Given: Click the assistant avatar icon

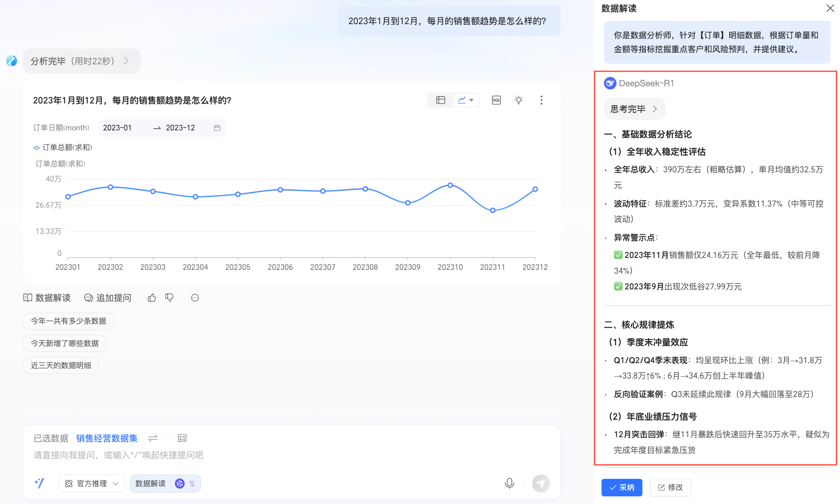Looking at the screenshot, I should point(12,61).
